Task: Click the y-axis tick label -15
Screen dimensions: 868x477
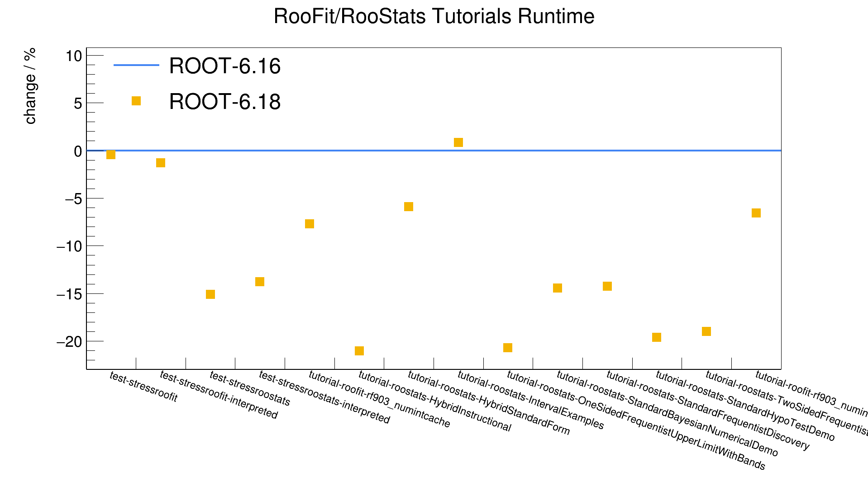Action: (x=69, y=294)
